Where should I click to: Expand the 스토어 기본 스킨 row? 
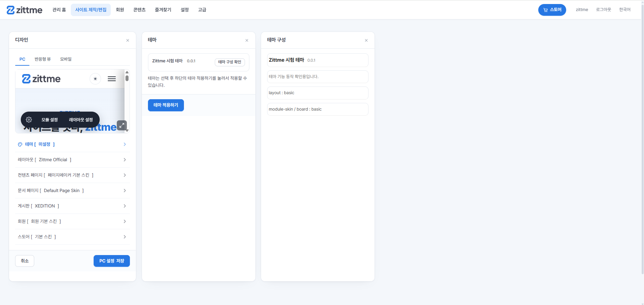(x=73, y=237)
